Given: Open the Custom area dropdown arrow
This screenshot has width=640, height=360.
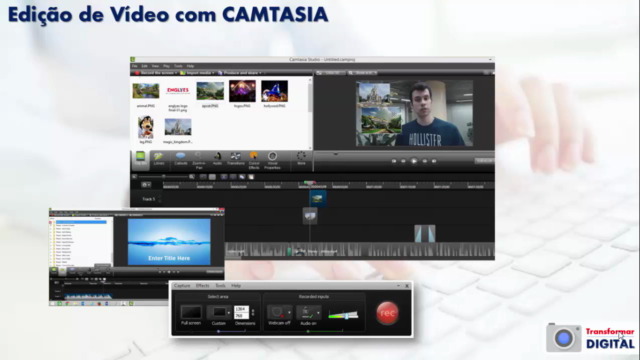Looking at the screenshot, I should pyautogui.click(x=229, y=313).
